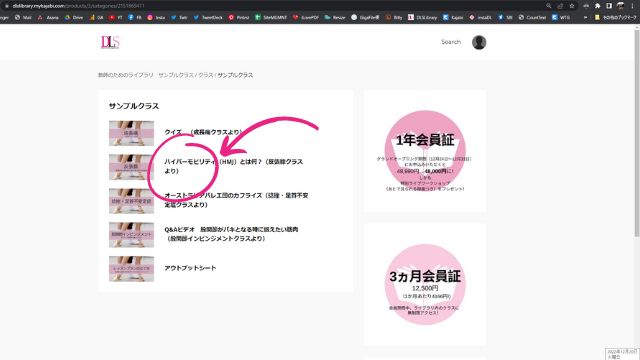Click the ハイパーモビリティ lesson thumbnail
This screenshot has width=640, height=360.
tap(131, 167)
